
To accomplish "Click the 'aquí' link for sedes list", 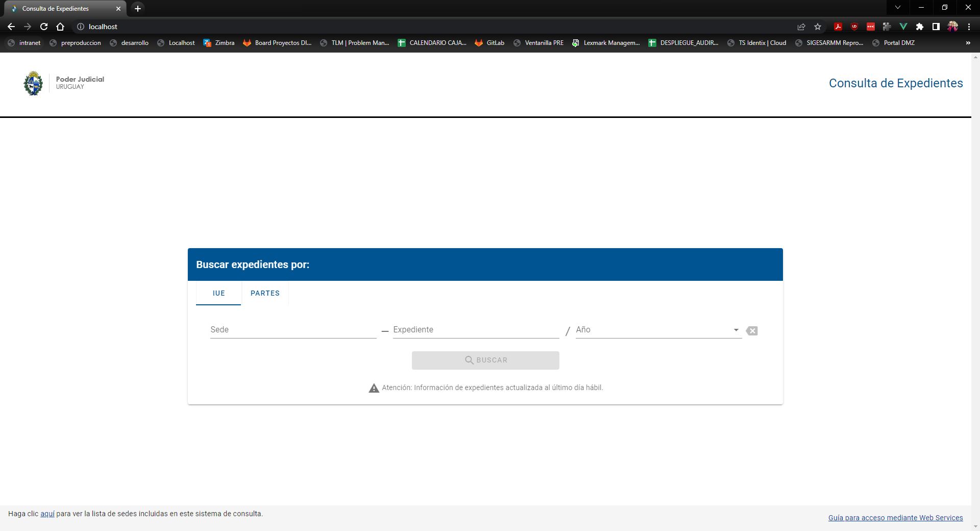I will [47, 514].
